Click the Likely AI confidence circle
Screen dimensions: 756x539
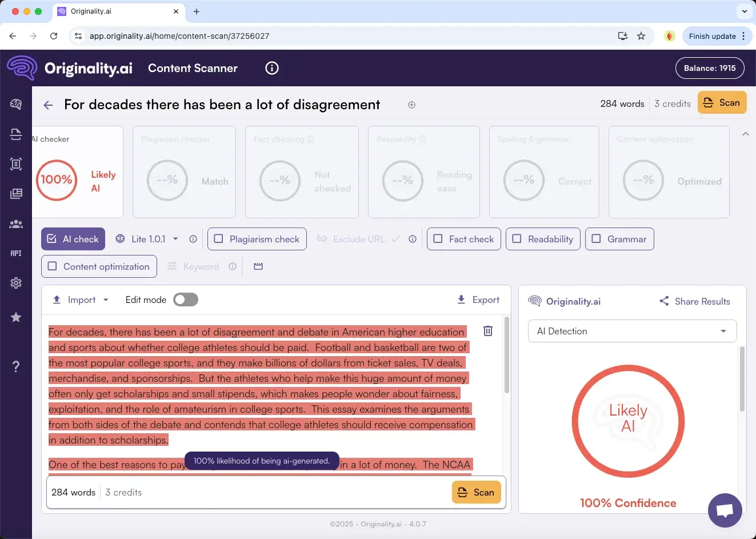[x=628, y=421]
